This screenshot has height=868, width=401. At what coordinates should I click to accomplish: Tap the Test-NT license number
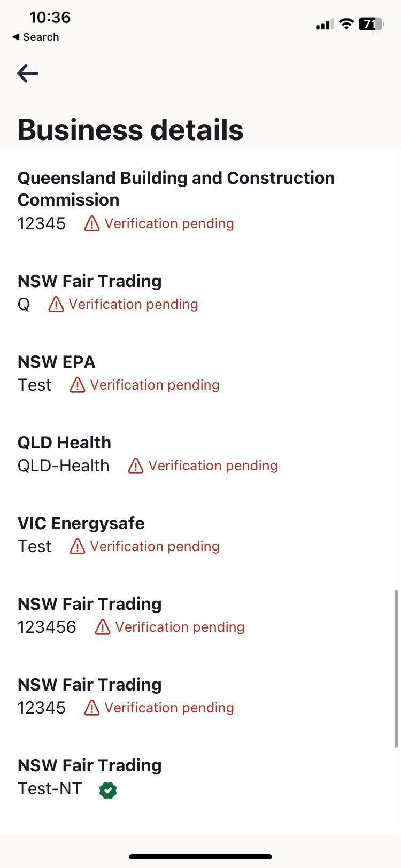50,788
